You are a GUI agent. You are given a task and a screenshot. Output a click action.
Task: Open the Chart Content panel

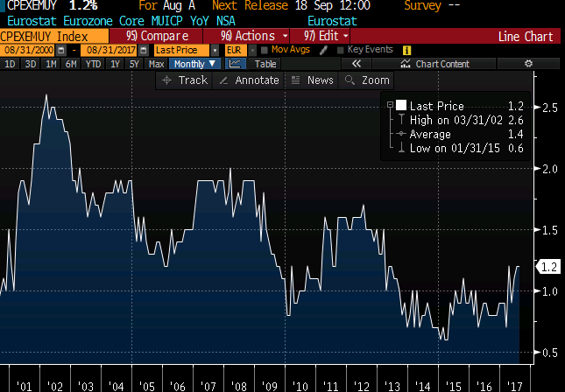click(x=434, y=64)
